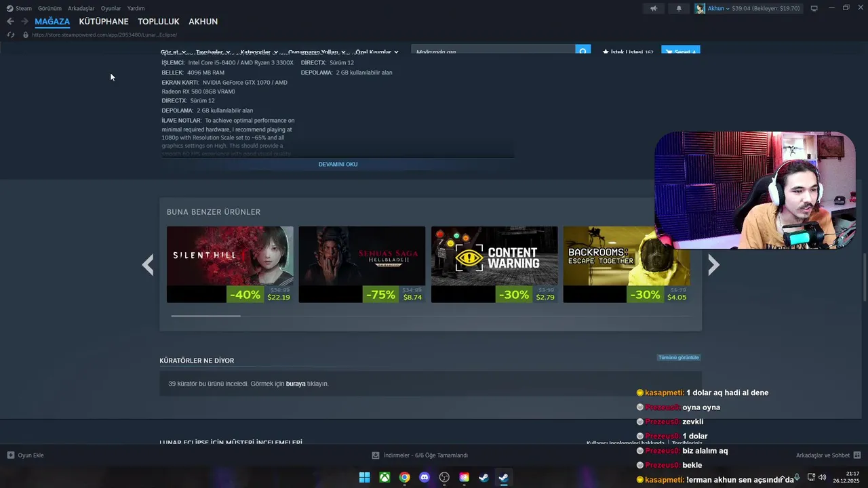Open the announcements megaphone icon
This screenshot has width=868, height=488.
654,8
